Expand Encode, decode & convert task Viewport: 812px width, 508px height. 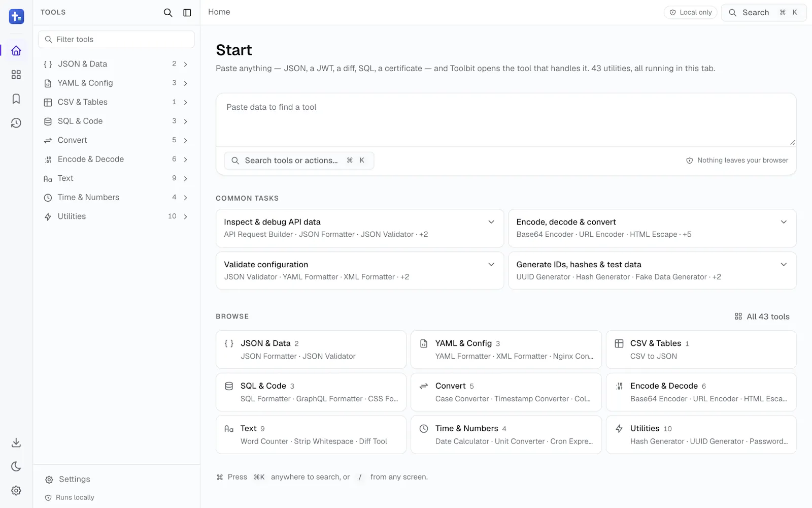[652, 228]
